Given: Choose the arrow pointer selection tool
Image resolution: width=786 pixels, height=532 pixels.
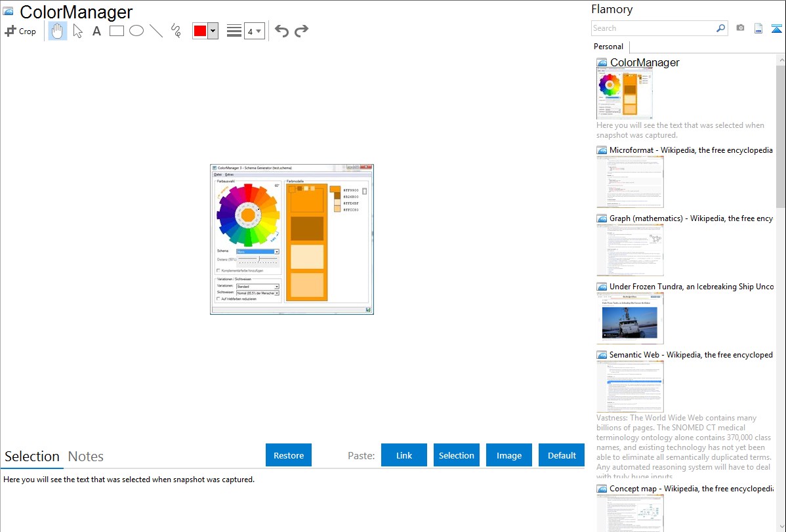Looking at the screenshot, I should pyautogui.click(x=77, y=31).
